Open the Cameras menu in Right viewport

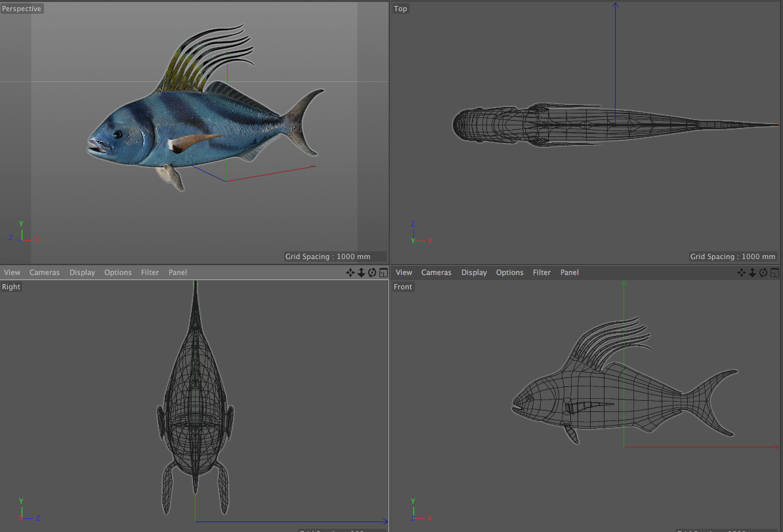click(45, 272)
